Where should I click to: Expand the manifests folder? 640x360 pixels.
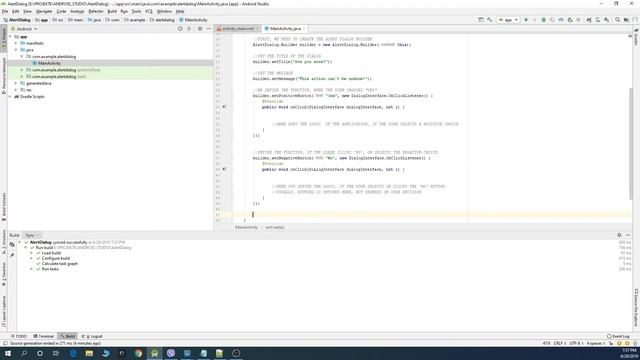pos(16,43)
